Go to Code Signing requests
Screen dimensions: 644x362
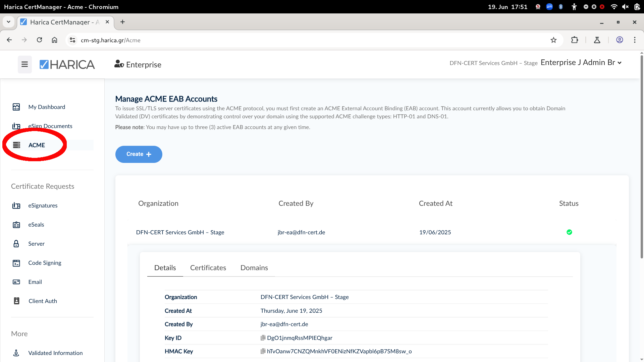(x=45, y=263)
